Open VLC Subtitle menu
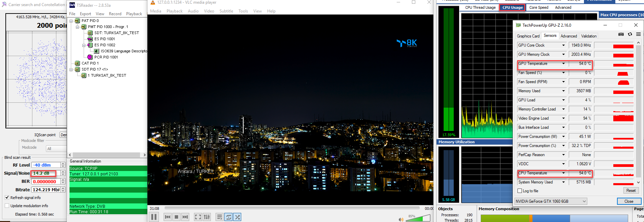Image resolution: width=644 pixels, height=222 pixels. 226,11
